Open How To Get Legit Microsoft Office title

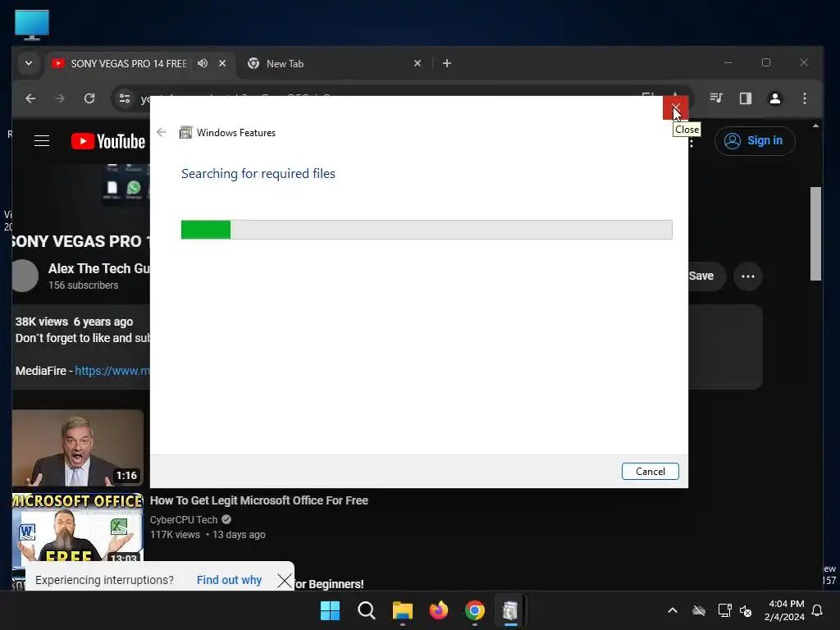[x=258, y=500]
